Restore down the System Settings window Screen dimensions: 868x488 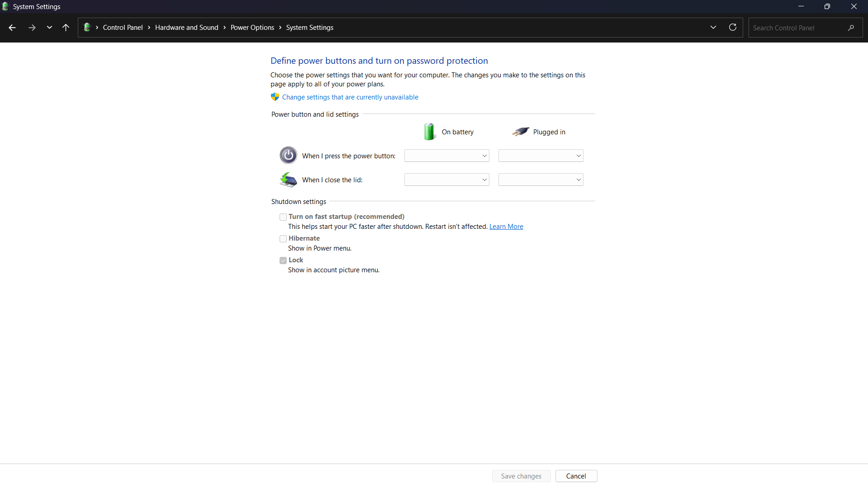827,6
